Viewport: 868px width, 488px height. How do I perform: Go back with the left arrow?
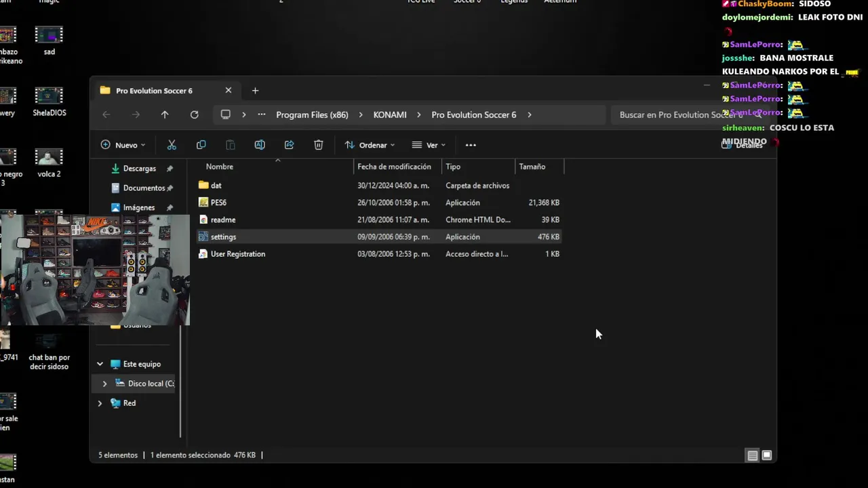(x=106, y=115)
